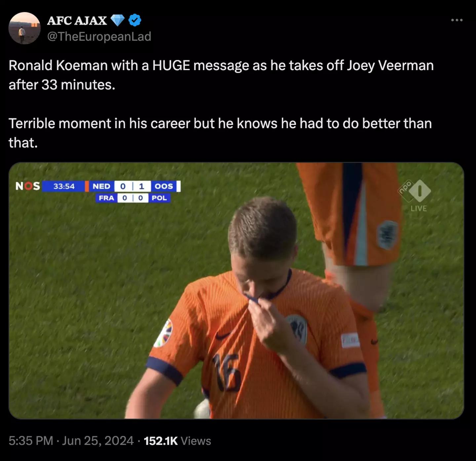Open the 152.1K Views count

178,441
